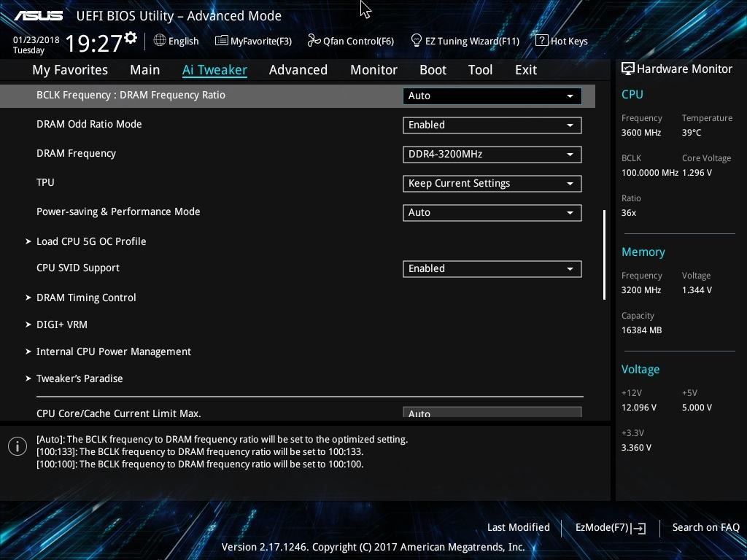
Task: Click the 01/23/2018 date text
Action: 36,40
